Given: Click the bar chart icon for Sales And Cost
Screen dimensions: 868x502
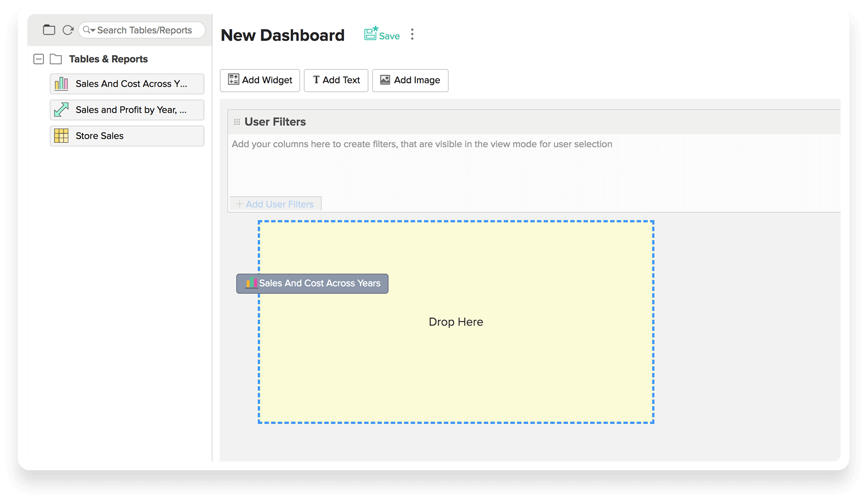Looking at the screenshot, I should point(61,84).
